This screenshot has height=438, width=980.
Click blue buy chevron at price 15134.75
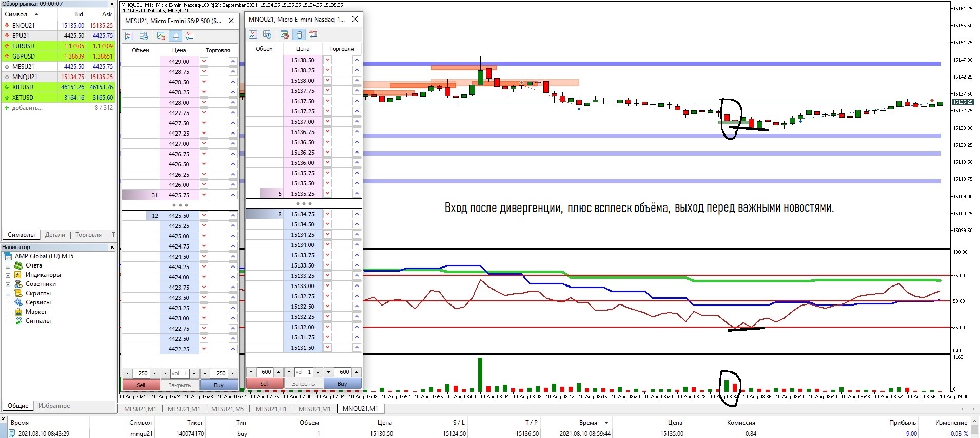pyautogui.click(x=357, y=214)
